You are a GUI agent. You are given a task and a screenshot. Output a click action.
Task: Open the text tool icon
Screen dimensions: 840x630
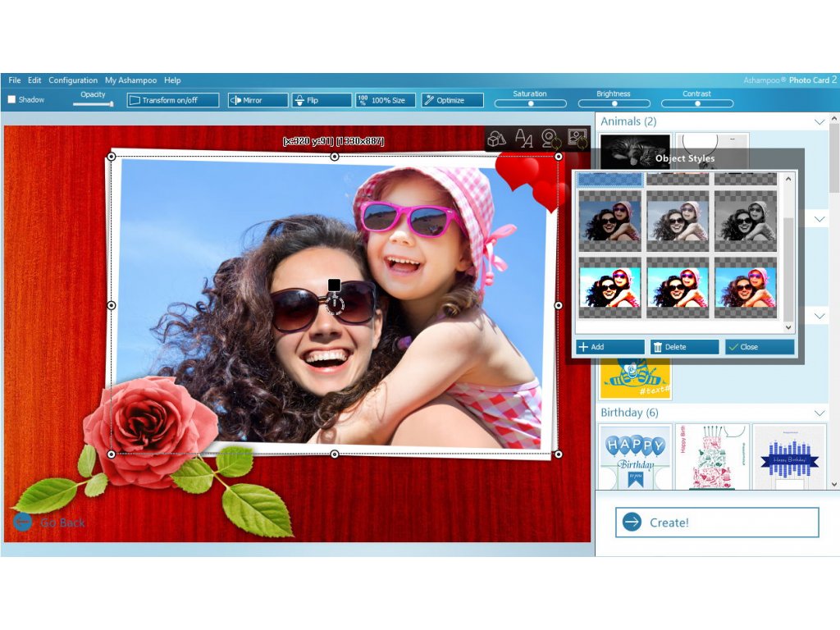point(523,139)
